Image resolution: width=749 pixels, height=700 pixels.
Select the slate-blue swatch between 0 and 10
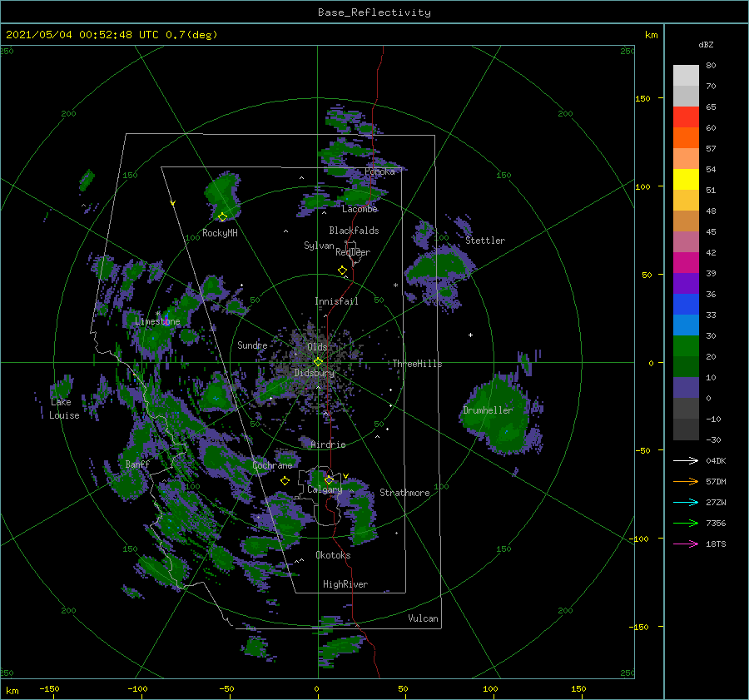(x=686, y=388)
